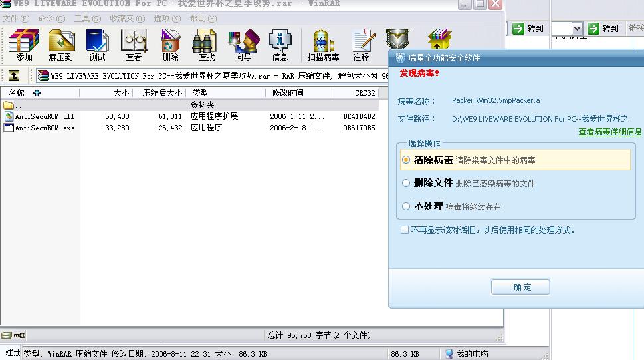
Task: Click second green 转到 arrow icon
Action: click(593, 28)
